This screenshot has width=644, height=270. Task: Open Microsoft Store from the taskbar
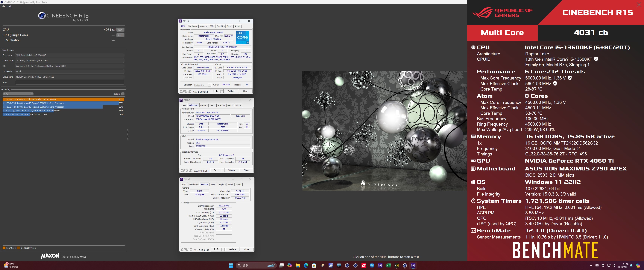pos(314,265)
